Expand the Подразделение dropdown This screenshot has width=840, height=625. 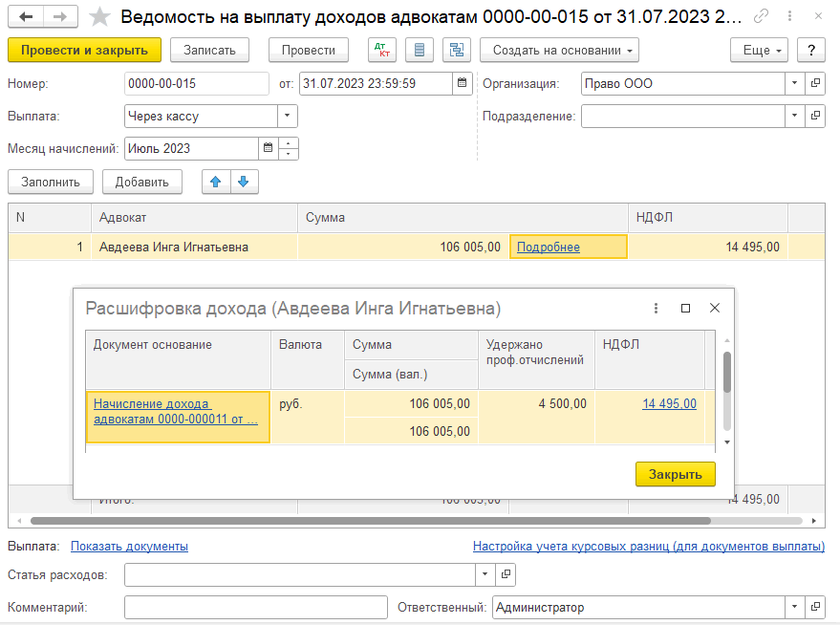(794, 117)
